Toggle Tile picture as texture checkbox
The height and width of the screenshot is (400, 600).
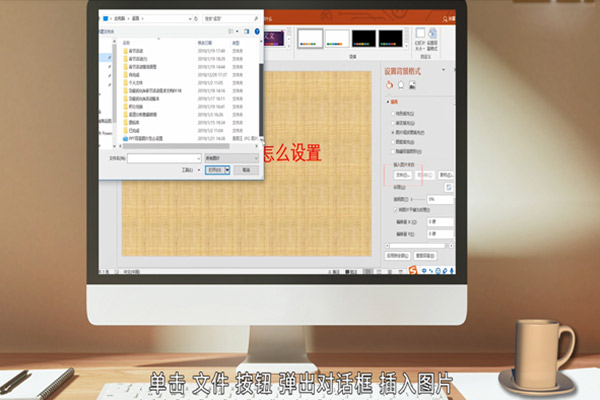396,210
